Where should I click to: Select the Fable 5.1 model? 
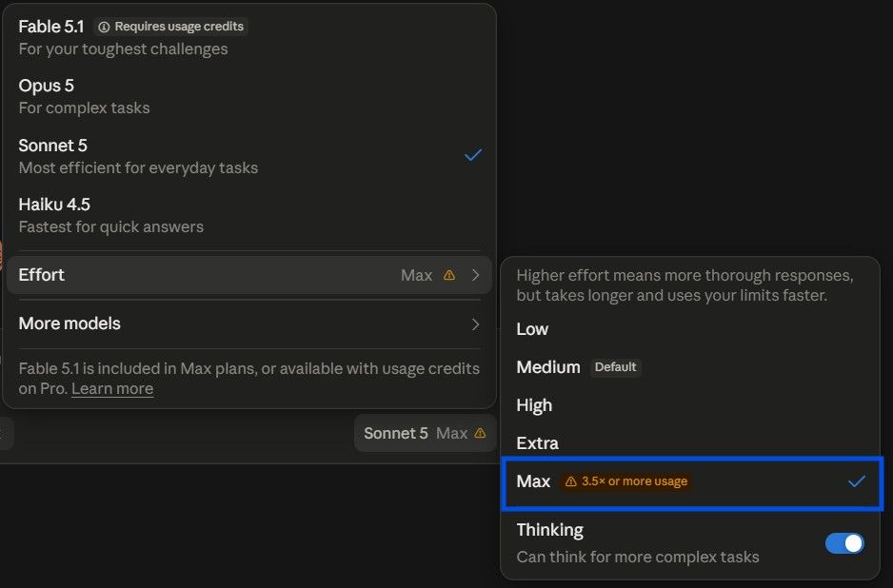tap(248, 37)
